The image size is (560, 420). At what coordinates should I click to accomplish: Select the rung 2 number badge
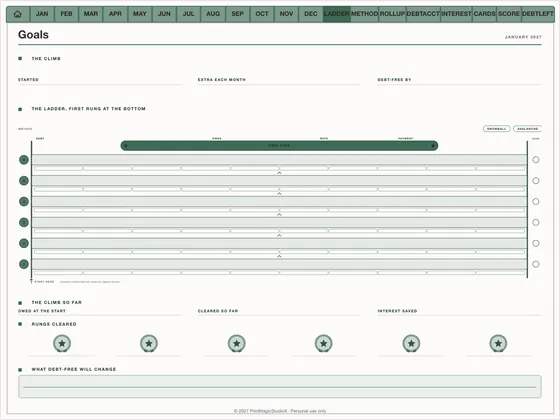pyautogui.click(x=24, y=243)
